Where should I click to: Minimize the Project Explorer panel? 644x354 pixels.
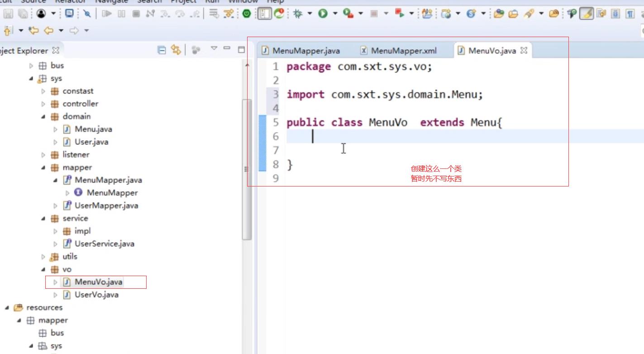click(227, 48)
